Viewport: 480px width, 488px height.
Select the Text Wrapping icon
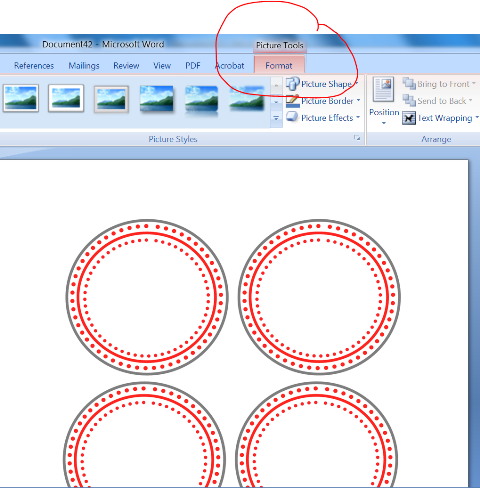[409, 118]
